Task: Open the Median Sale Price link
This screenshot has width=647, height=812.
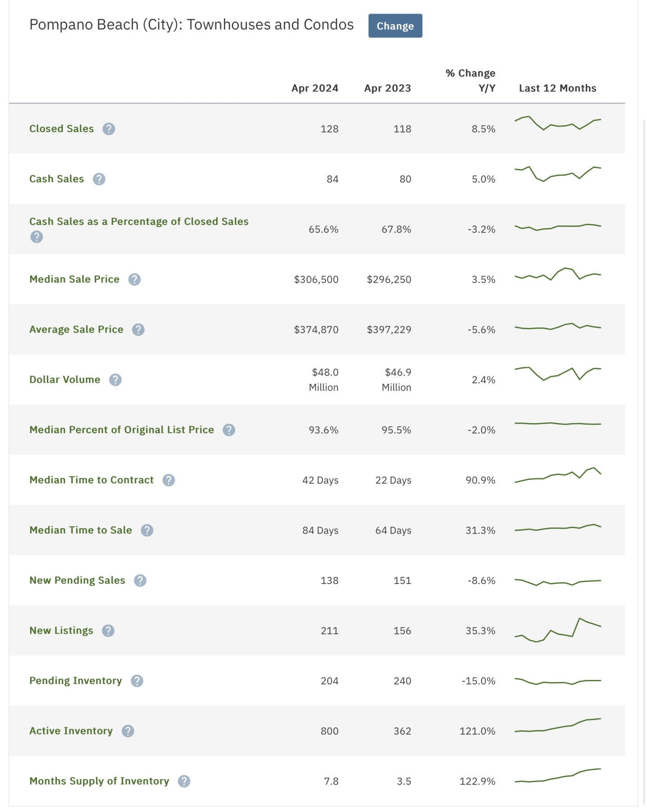Action: 74,279
